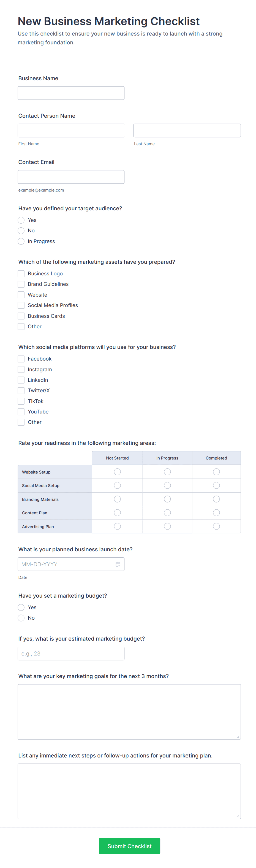Mark Content Plan as In Progress
The width and height of the screenshot is (256, 868).
coord(167,513)
